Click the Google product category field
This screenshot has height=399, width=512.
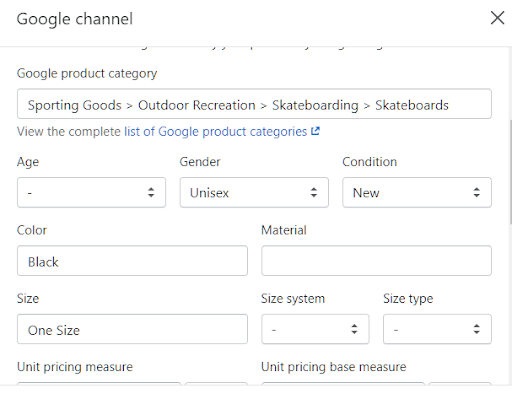pyautogui.click(x=254, y=104)
